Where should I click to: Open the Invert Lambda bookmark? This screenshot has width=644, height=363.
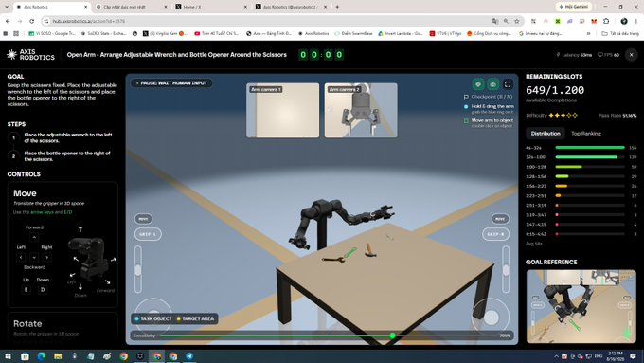point(400,34)
